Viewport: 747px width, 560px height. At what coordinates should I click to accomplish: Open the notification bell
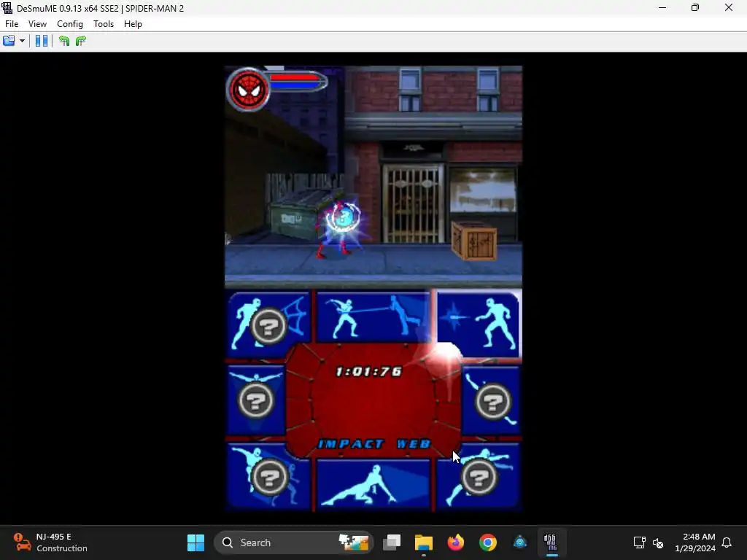click(727, 542)
